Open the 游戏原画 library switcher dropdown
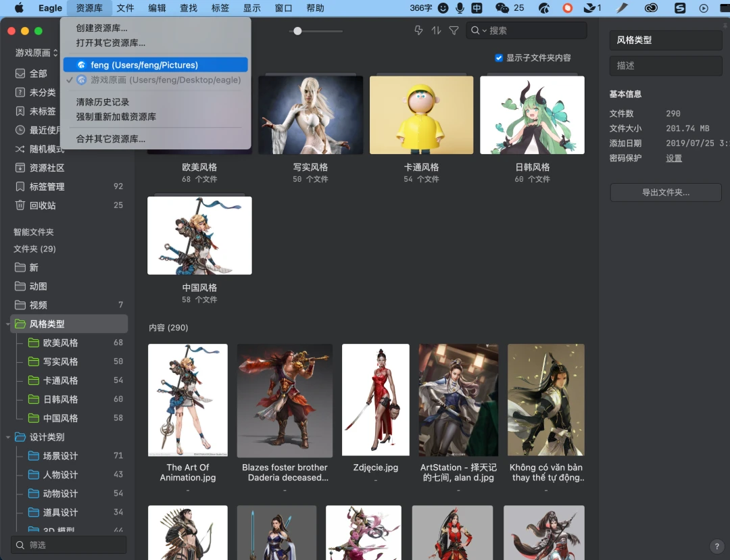730x560 pixels. [36, 53]
